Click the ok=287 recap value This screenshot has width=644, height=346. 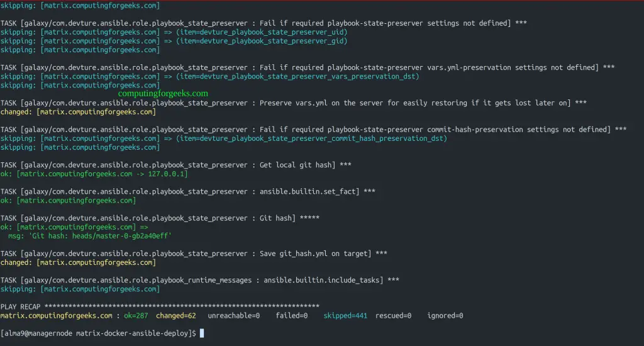136,316
